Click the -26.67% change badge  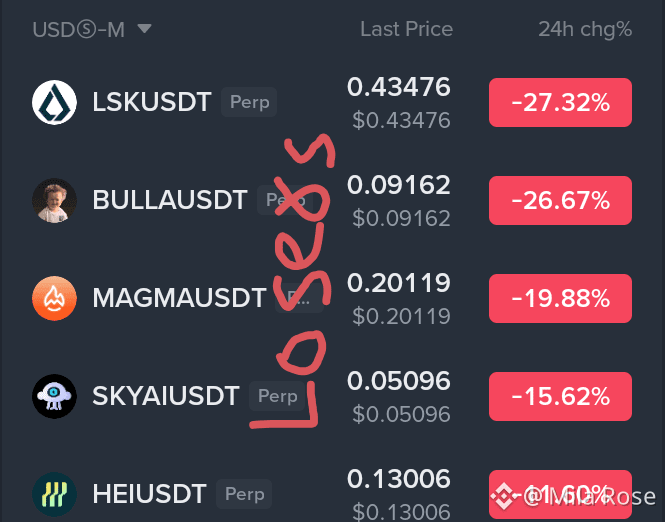tap(560, 200)
